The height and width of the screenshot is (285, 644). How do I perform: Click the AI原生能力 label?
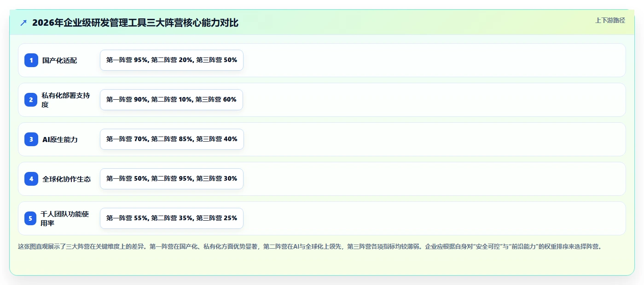60,139
